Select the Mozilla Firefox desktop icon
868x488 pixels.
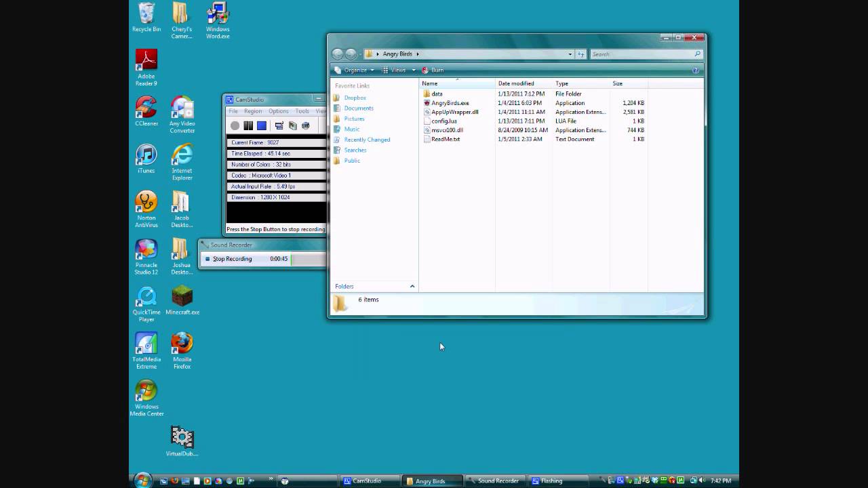pyautogui.click(x=182, y=351)
